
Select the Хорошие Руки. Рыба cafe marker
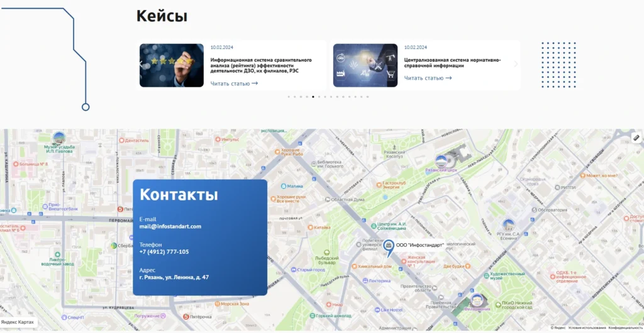(277, 152)
